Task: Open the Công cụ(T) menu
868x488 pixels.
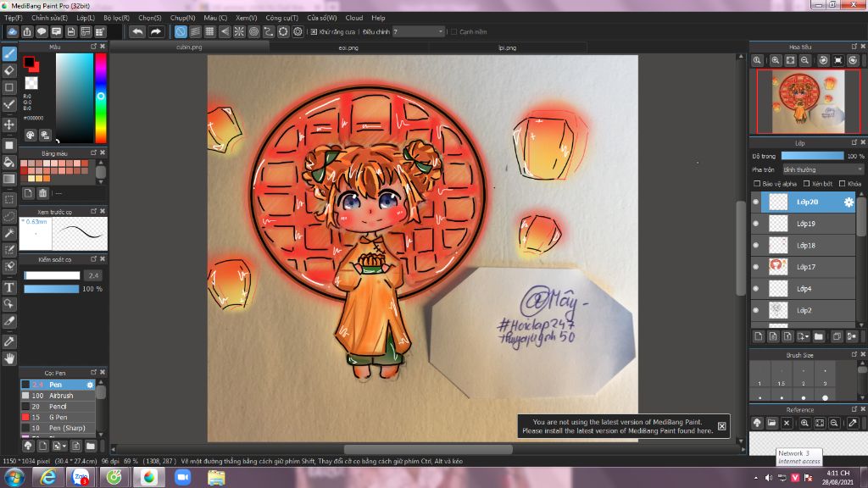Action: click(281, 18)
